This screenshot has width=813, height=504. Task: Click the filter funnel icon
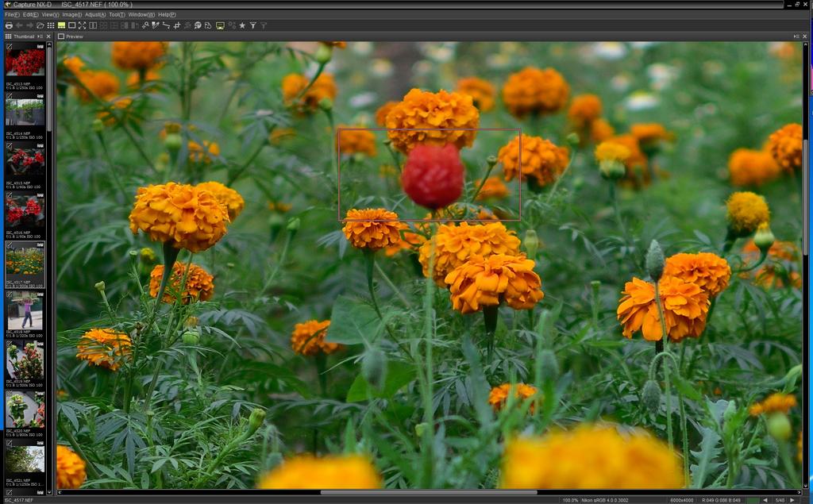tap(253, 25)
